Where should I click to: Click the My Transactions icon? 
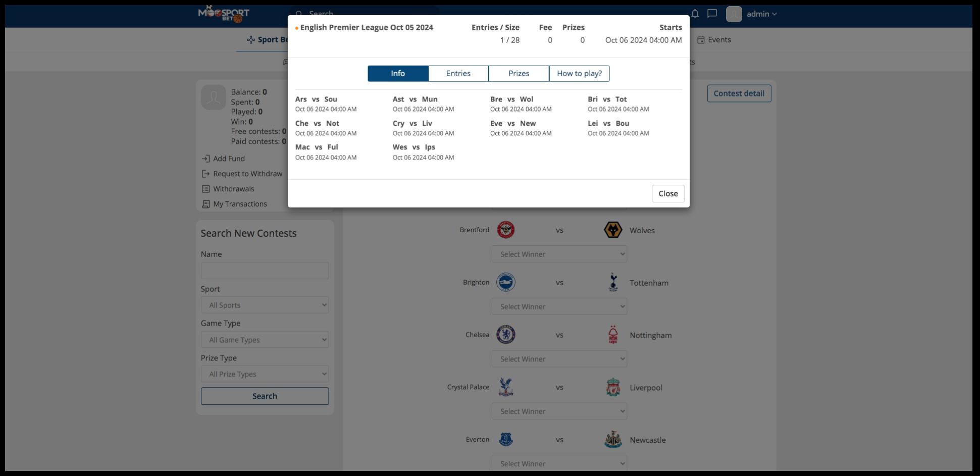click(205, 204)
